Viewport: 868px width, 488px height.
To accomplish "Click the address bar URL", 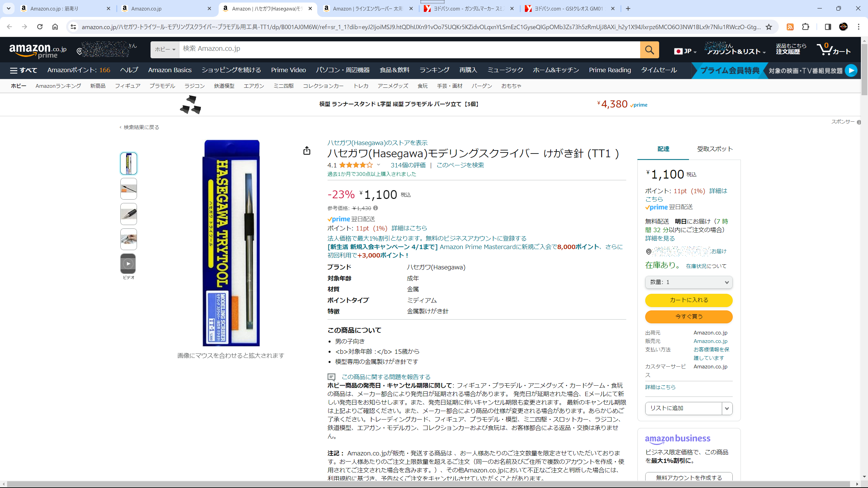I will click(x=421, y=27).
